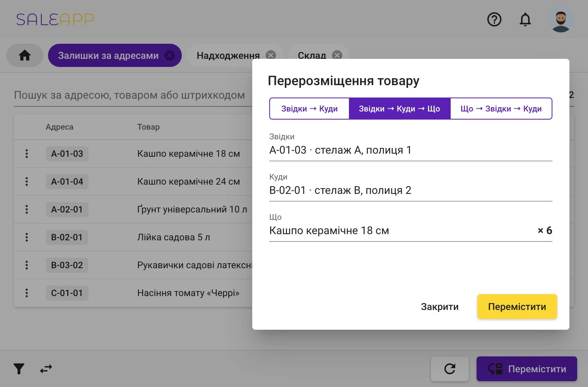Click yellow Перемістити in the dialog
This screenshot has height=387, width=588.
point(517,307)
